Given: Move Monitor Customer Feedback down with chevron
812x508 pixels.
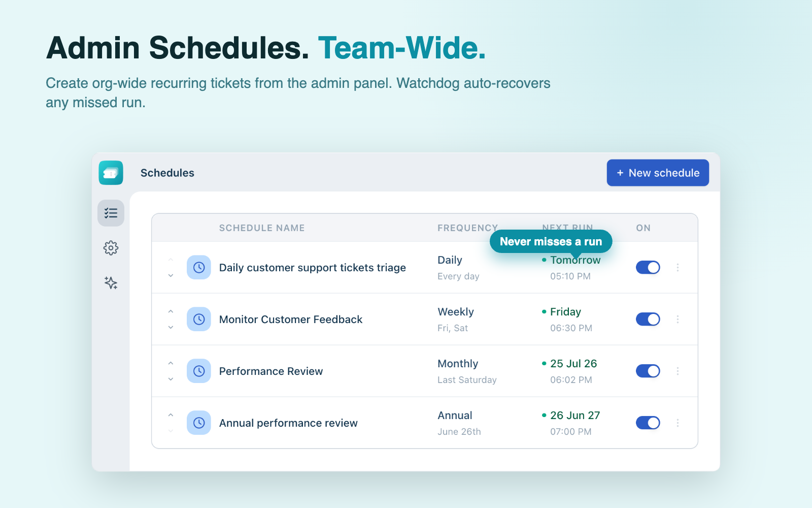Looking at the screenshot, I should click(x=171, y=327).
